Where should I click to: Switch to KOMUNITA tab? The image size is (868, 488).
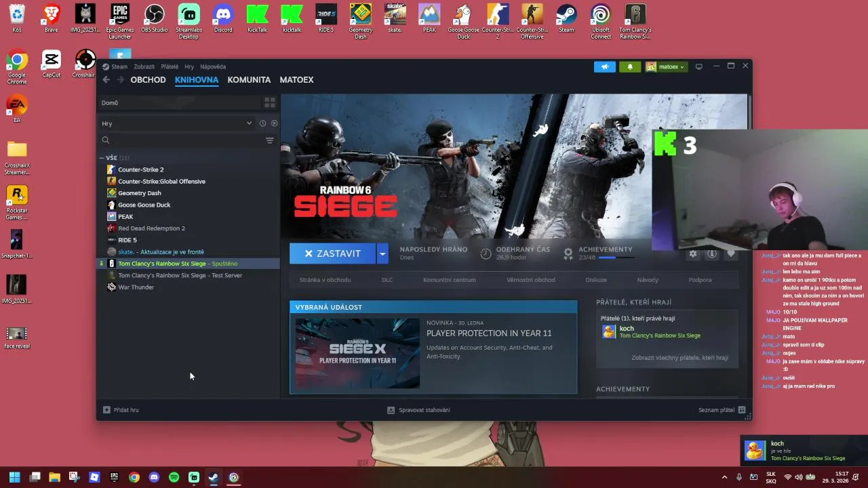click(x=249, y=80)
